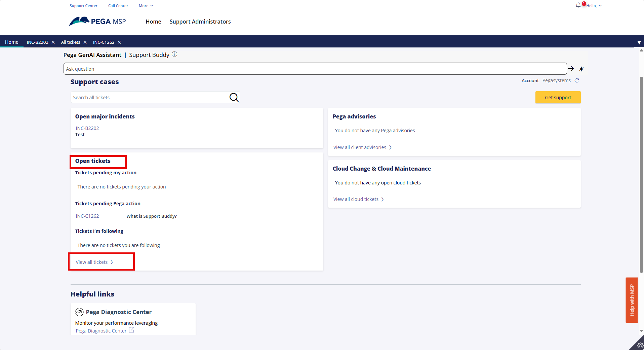Viewport: 644px width, 350px height.
Task: Click the Get support button
Action: pyautogui.click(x=558, y=97)
